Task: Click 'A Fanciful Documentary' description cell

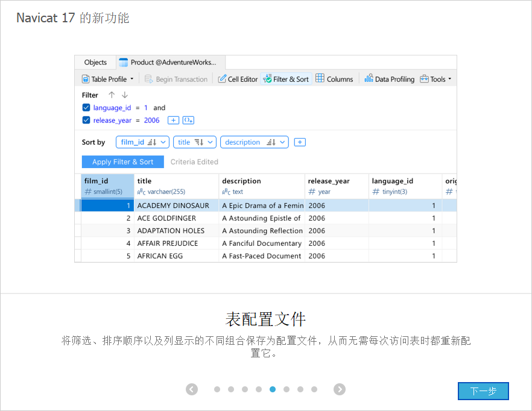Action: (262, 243)
